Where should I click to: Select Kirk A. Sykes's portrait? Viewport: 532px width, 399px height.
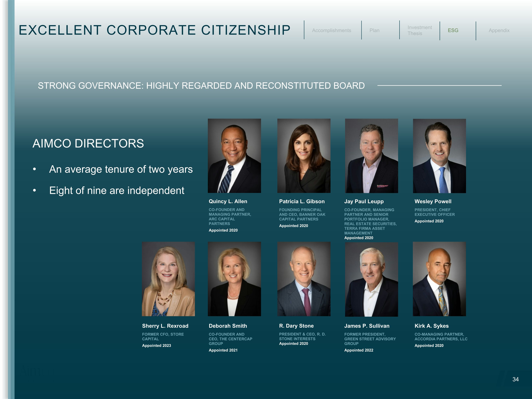pos(439,279)
